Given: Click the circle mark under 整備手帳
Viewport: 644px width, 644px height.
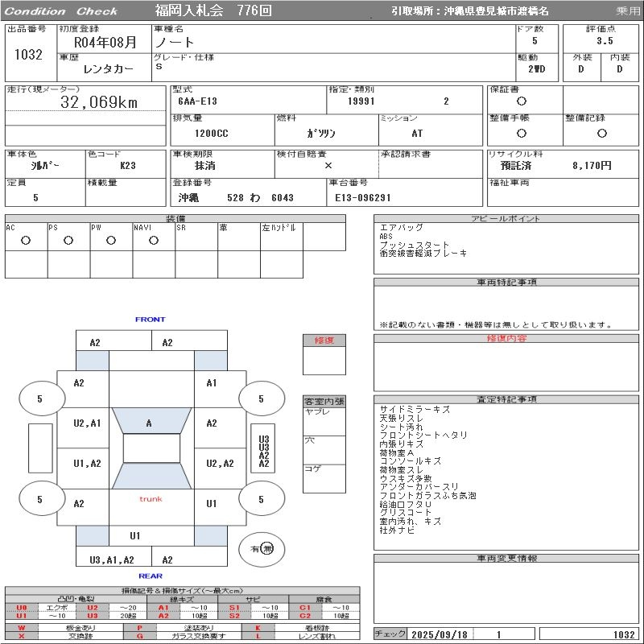Looking at the screenshot, I should tap(521, 133).
